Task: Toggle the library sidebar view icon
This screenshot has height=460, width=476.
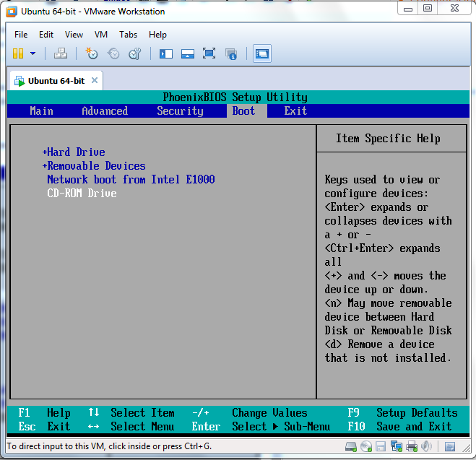Action: 166,54
